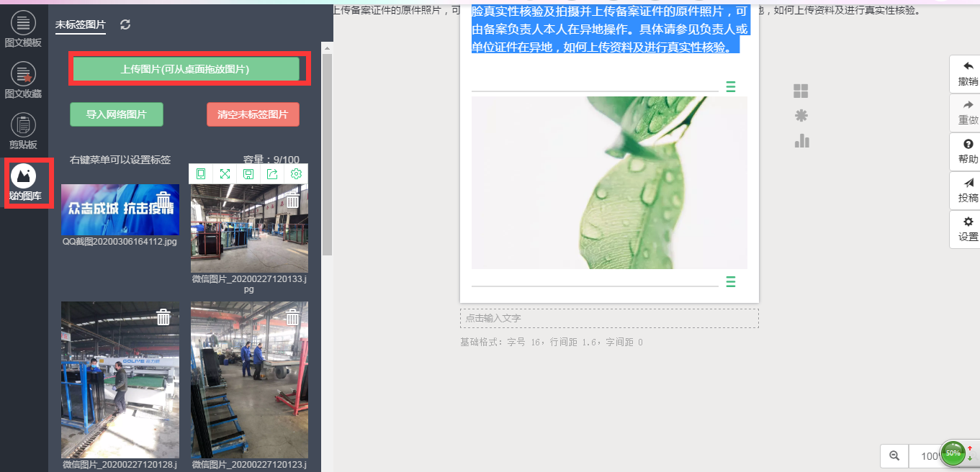Click the share/export icon in the thumbnail toolbar
Image resolution: width=980 pixels, height=472 pixels.
(x=272, y=173)
